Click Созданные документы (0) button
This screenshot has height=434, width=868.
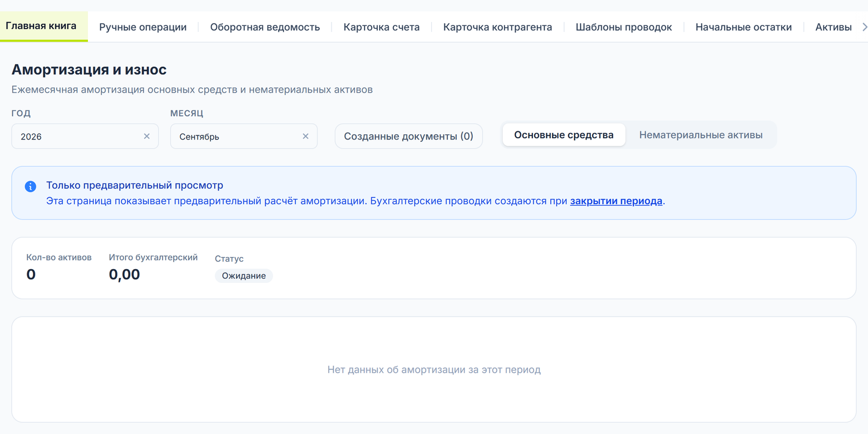tap(409, 137)
